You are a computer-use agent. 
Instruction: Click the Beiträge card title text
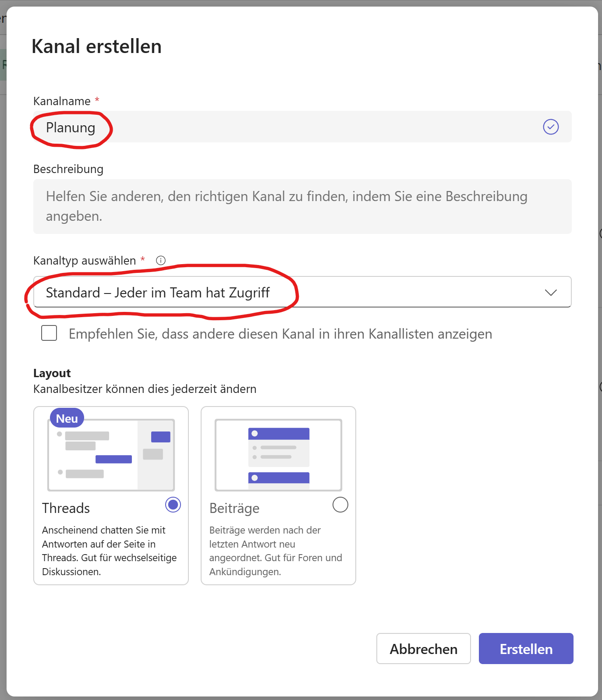(234, 508)
